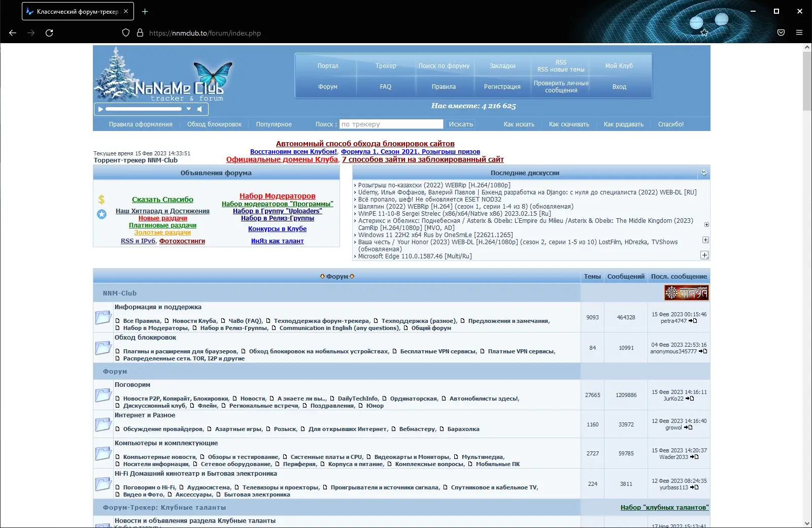Open Как скачивать help link
This screenshot has height=528, width=812.
tap(569, 124)
